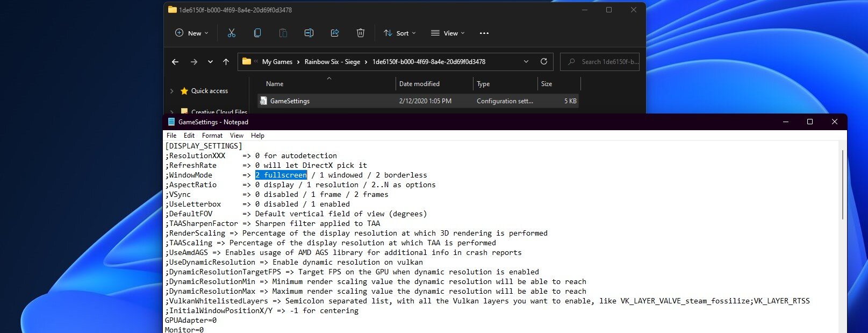Viewport: 868px width, 333px height.
Task: Open the Sort dropdown menu
Action: tap(400, 33)
